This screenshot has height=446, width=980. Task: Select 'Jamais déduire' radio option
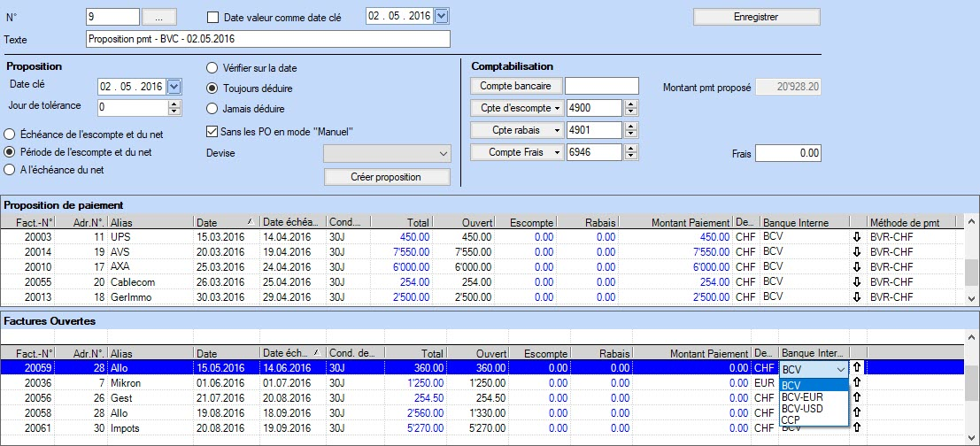click(212, 109)
